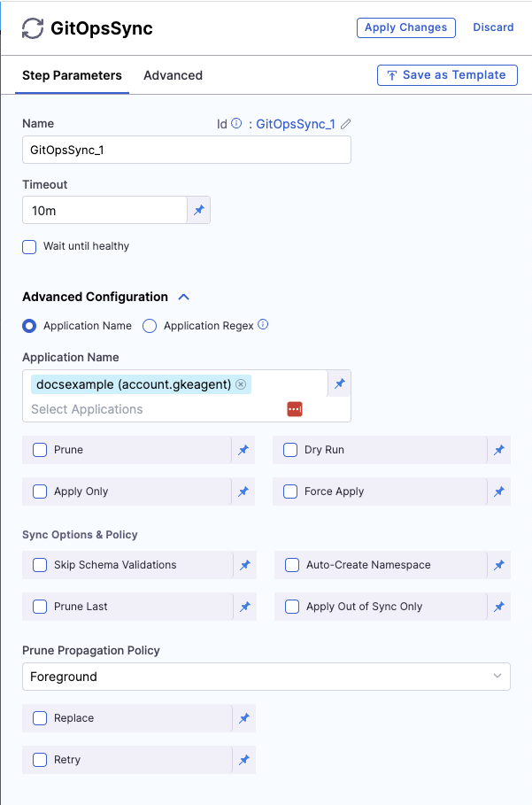The image size is (532, 805).
Task: Click the pin icon beside Timeout field
Action: 199,211
